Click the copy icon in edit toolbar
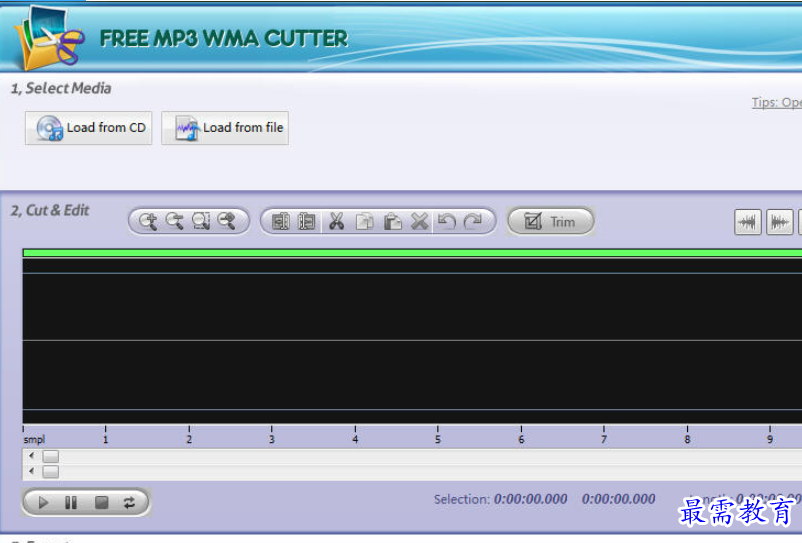 365,222
